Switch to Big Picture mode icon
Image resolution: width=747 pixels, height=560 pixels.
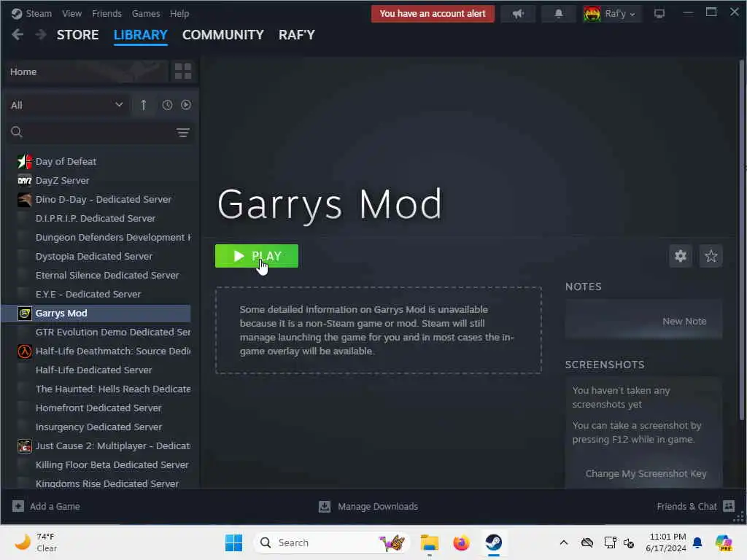[659, 14]
